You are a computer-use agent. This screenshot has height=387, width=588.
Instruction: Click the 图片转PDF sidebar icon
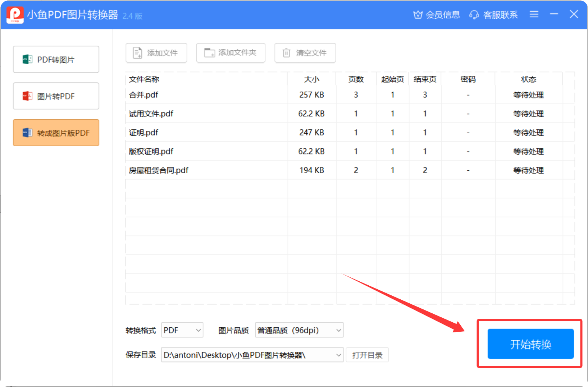(27, 96)
